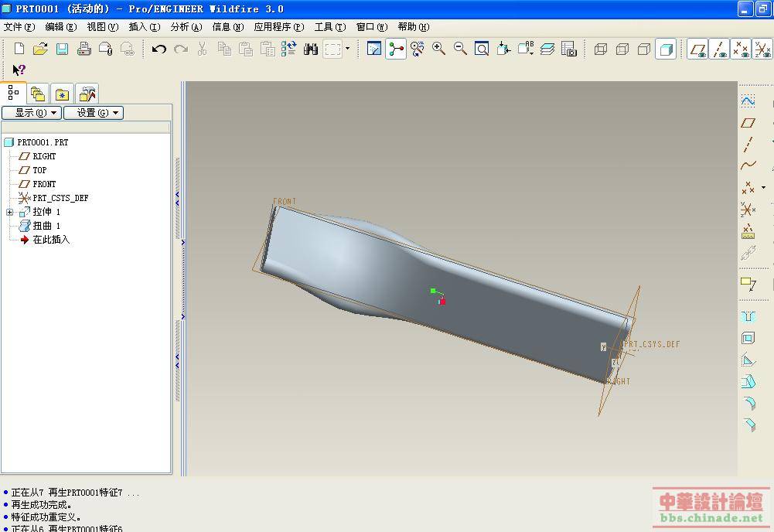Click the Undo arrow icon
This screenshot has height=532, width=774.
[159, 49]
